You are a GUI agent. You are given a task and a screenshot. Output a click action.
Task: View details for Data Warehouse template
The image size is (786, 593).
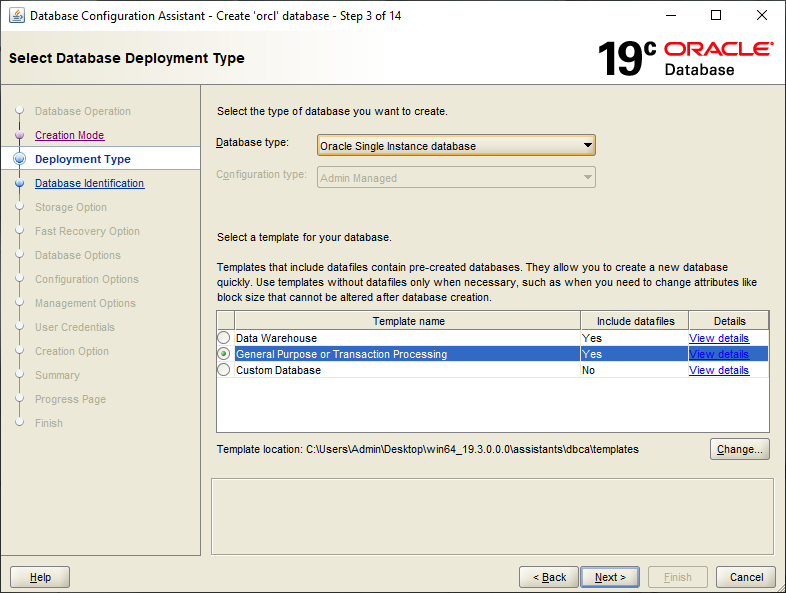[718, 338]
